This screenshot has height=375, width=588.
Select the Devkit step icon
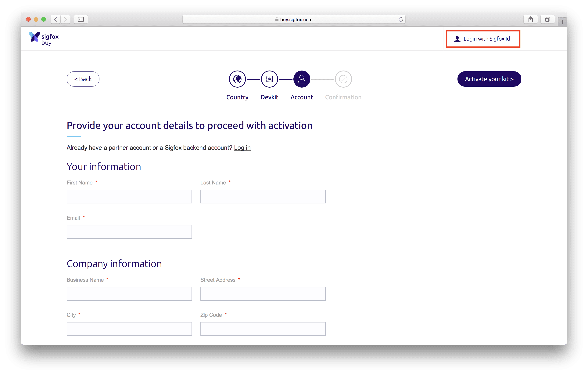pyautogui.click(x=269, y=79)
